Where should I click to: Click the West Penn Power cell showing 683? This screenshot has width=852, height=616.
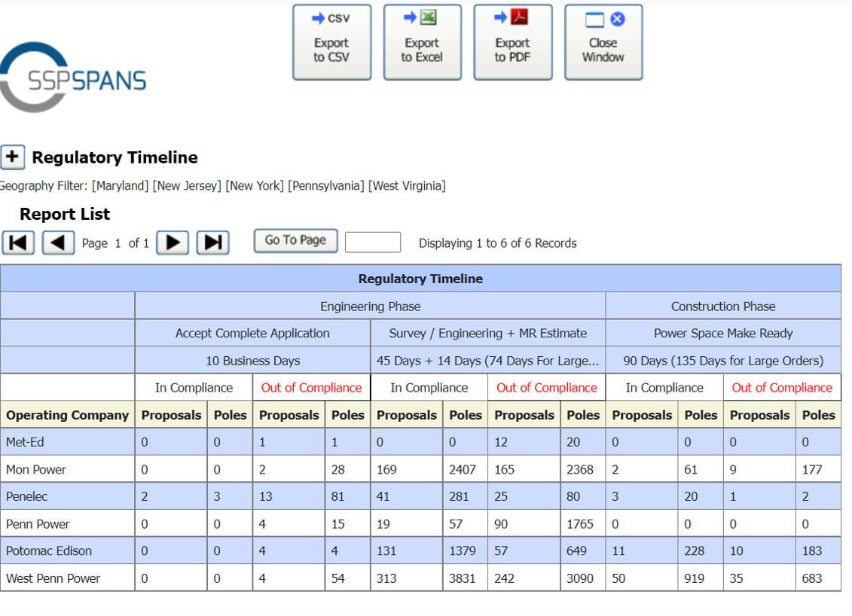point(818,578)
